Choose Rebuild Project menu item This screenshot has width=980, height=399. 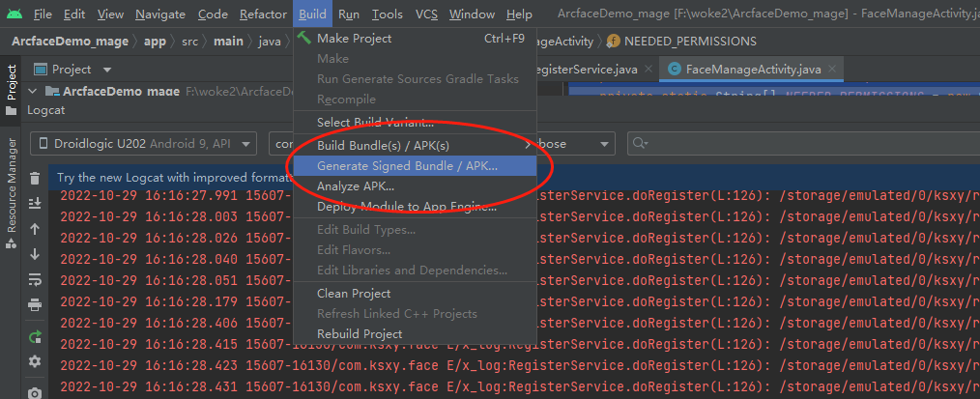pyautogui.click(x=415, y=334)
